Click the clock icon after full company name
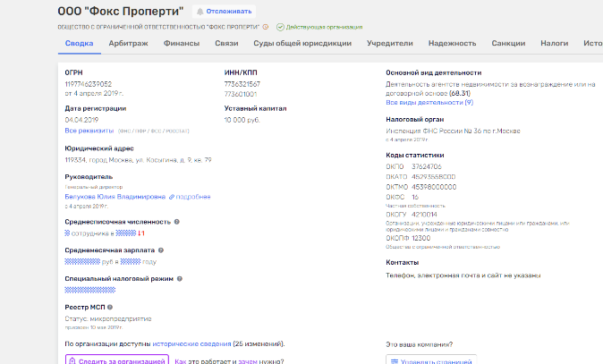Screen dimensions: 603x364 click(266, 27)
